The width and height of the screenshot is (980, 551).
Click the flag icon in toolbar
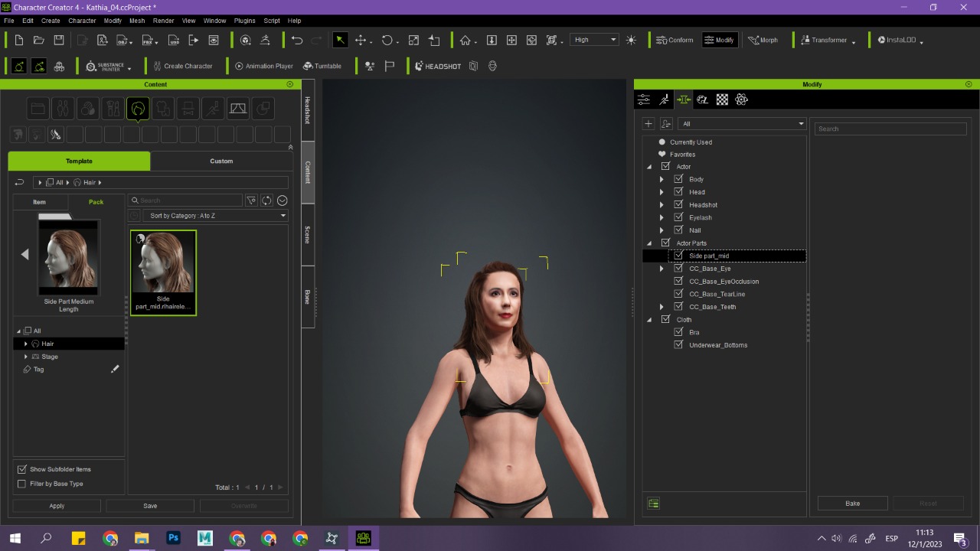(389, 67)
